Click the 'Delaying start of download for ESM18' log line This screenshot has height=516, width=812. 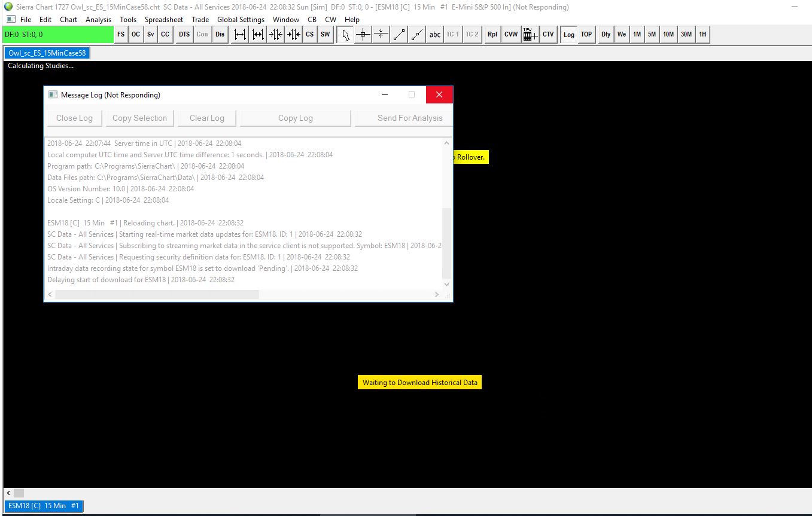pos(141,280)
